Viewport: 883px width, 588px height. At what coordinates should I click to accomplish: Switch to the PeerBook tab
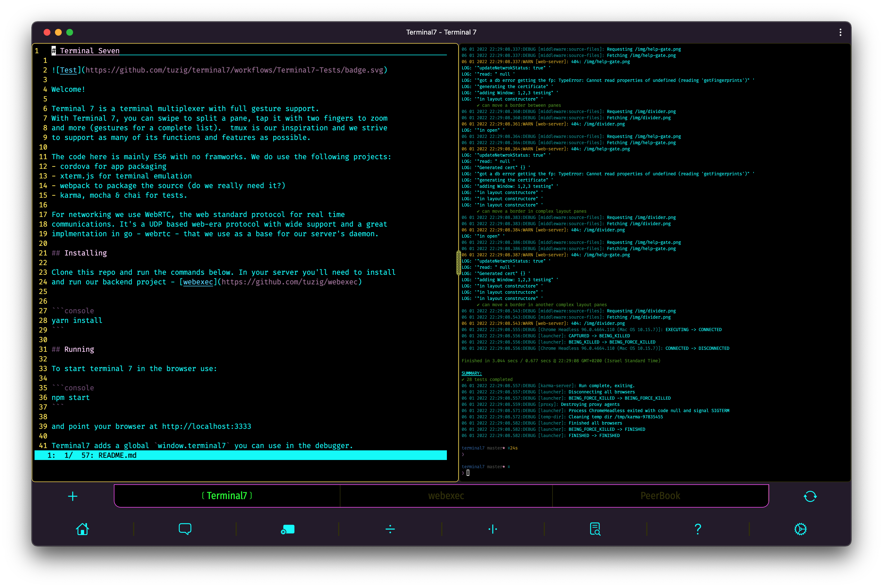click(660, 496)
